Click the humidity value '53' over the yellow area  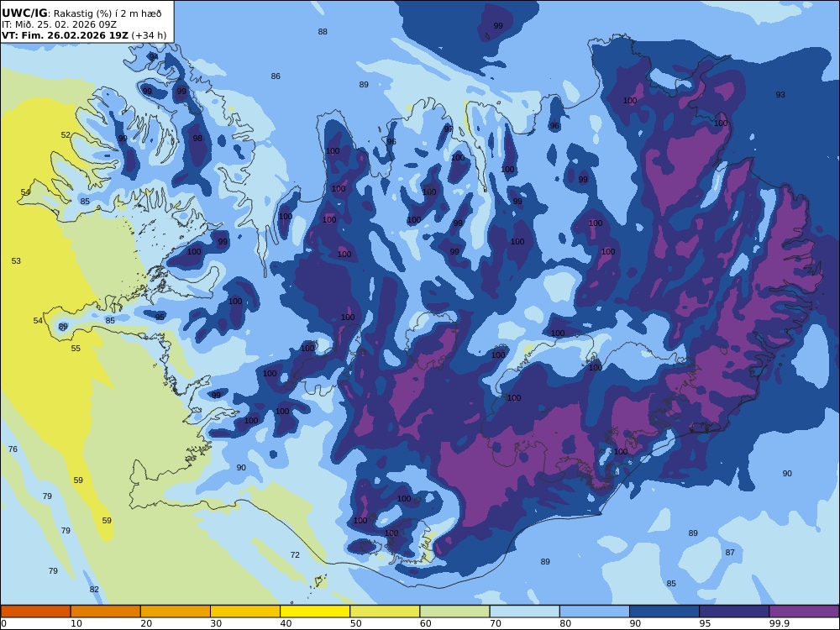coord(16,261)
